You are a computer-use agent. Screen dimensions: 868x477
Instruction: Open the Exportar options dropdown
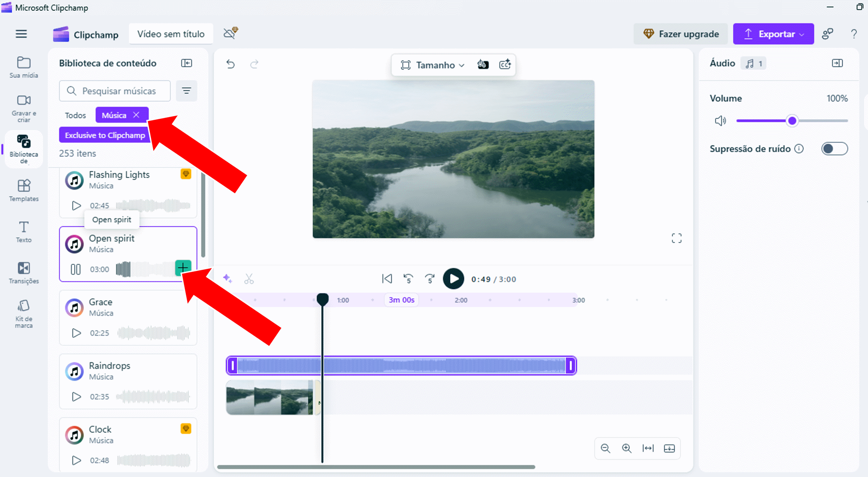pos(773,34)
